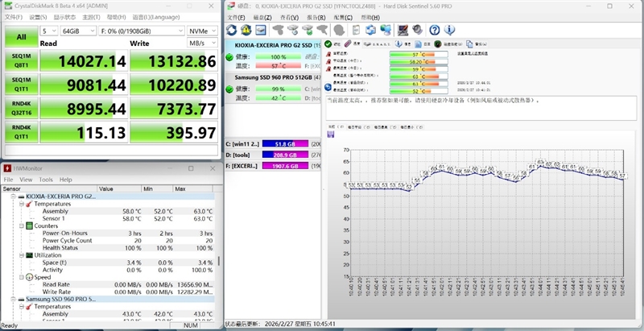Open the test count dropdown showing 5
Viewport: 644px width, 331px height.
[49, 31]
